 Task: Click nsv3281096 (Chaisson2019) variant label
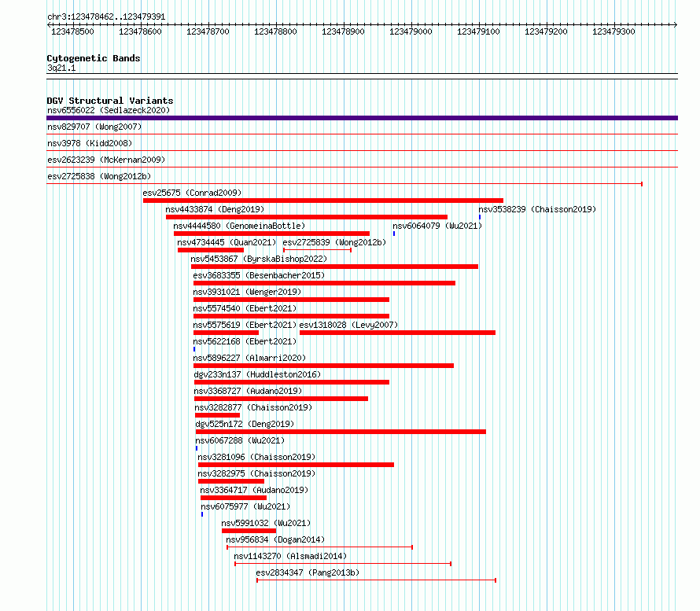pos(256,457)
